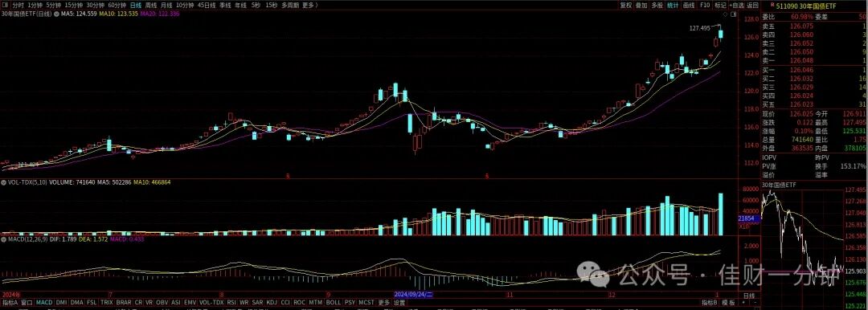The image size is (868, 310).
Task: Select the DMI indicator tab
Action: click(61, 302)
